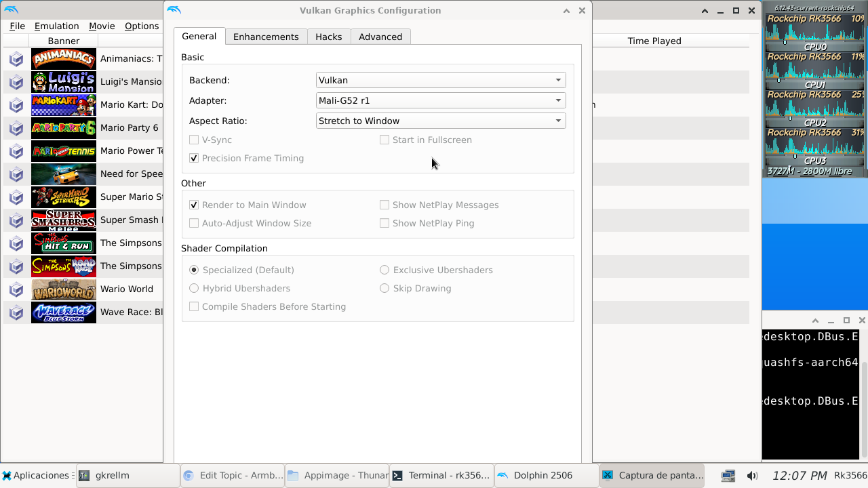Screen dimensions: 868x488
Task: Click the GameCube icon beside Wario World
Action: [x=16, y=289]
